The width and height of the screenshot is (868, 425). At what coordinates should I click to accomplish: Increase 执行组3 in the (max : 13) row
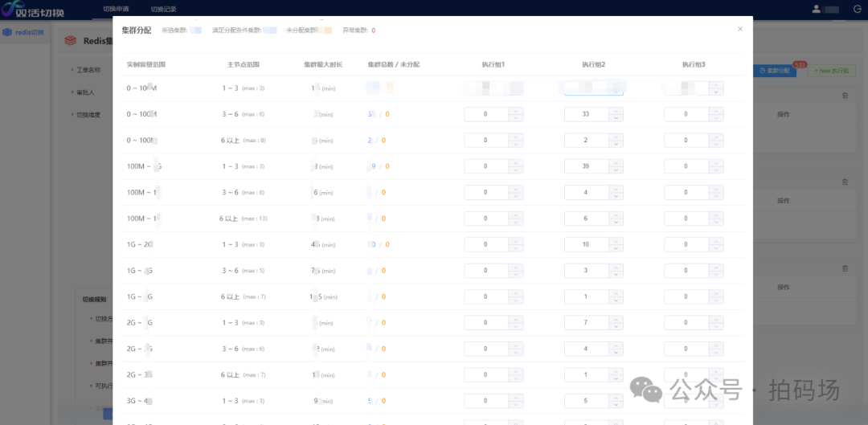(716, 215)
